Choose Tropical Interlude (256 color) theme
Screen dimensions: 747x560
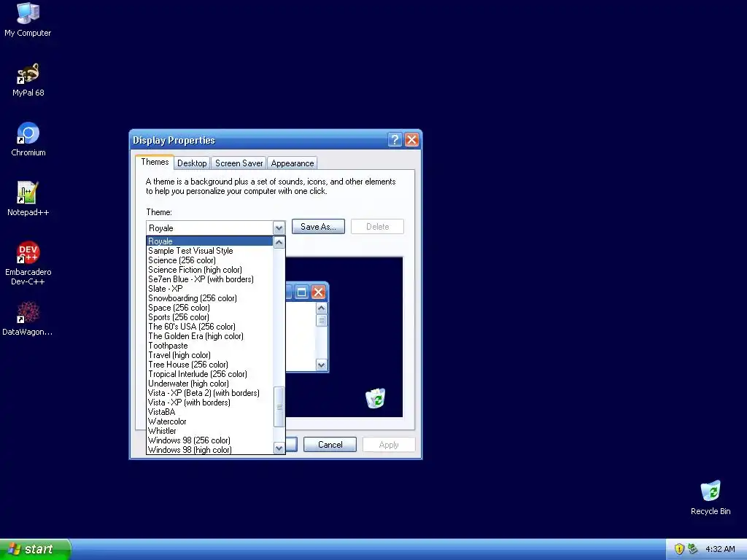pos(209,374)
